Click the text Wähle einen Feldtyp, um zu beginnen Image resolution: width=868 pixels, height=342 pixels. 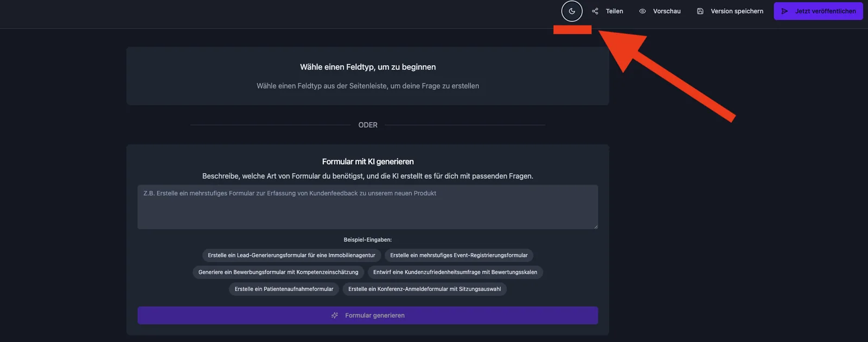click(368, 67)
